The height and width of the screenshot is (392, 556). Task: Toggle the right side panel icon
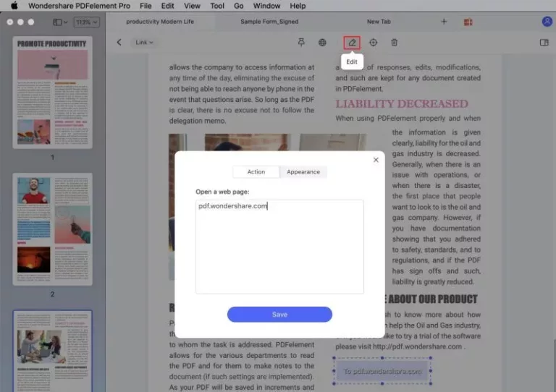[x=544, y=43]
